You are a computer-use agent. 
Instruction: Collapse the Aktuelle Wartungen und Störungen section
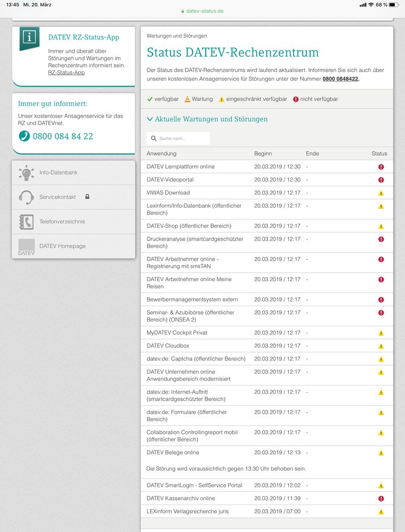(207, 119)
